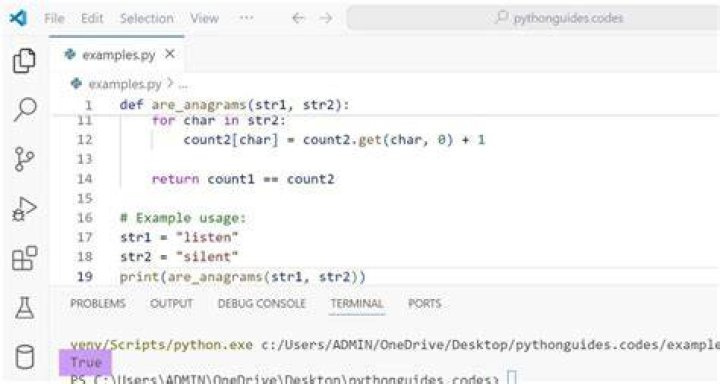
Task: Click line number 14 in the gutter
Action: pyautogui.click(x=84, y=179)
